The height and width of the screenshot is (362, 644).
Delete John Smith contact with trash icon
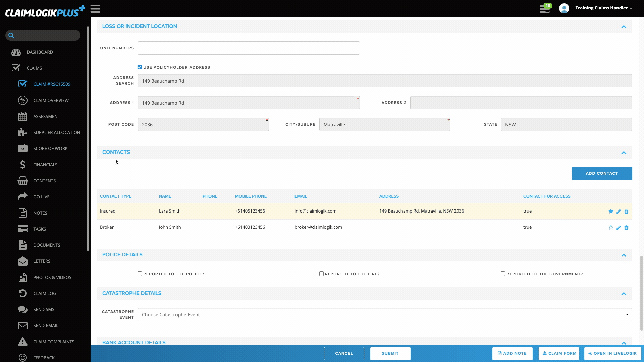(x=626, y=228)
